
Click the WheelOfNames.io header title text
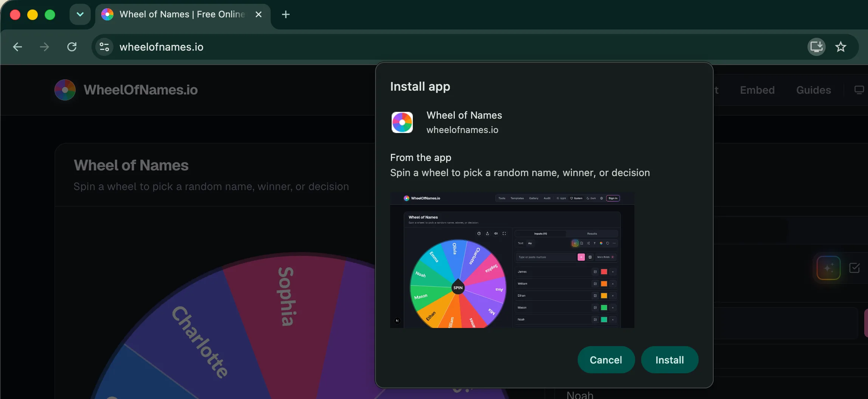(141, 90)
